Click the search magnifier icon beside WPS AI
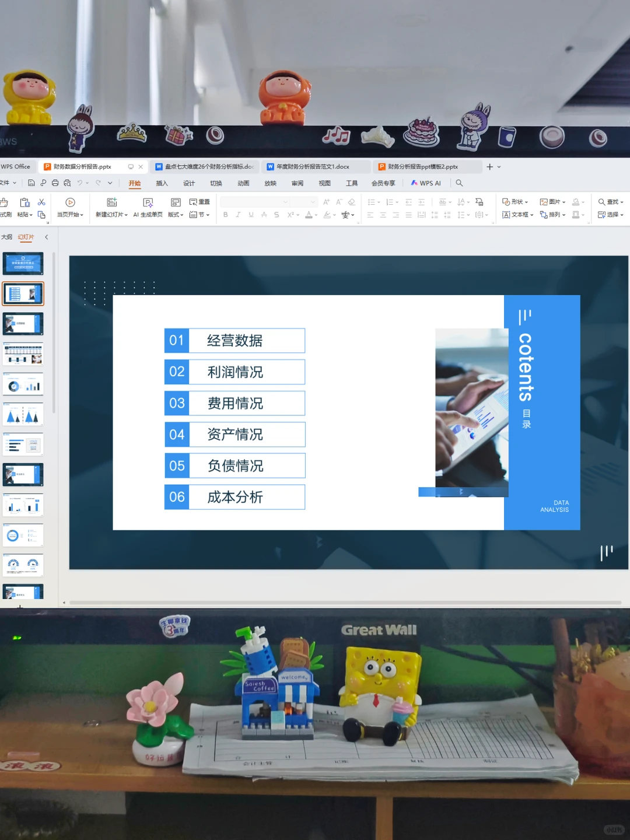Image resolution: width=630 pixels, height=840 pixels. coord(459,183)
